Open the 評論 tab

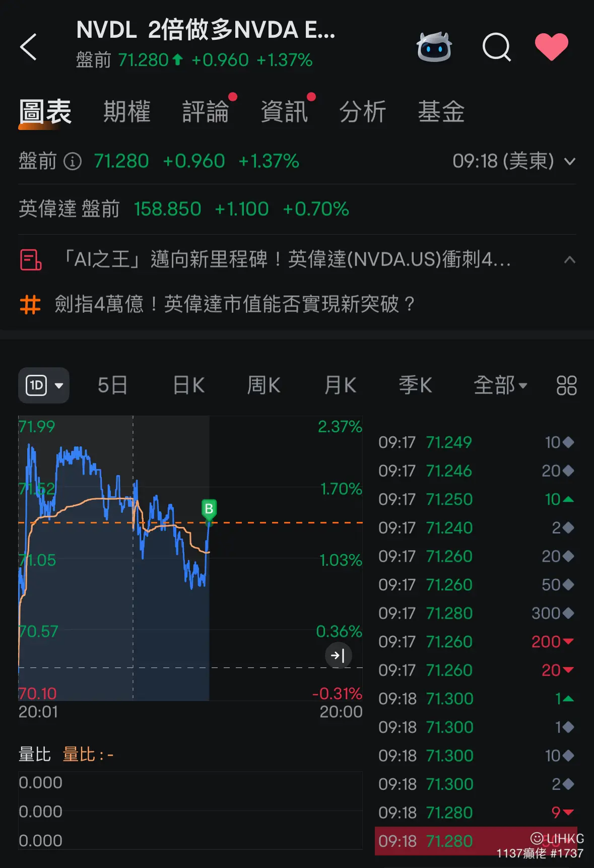point(206,112)
